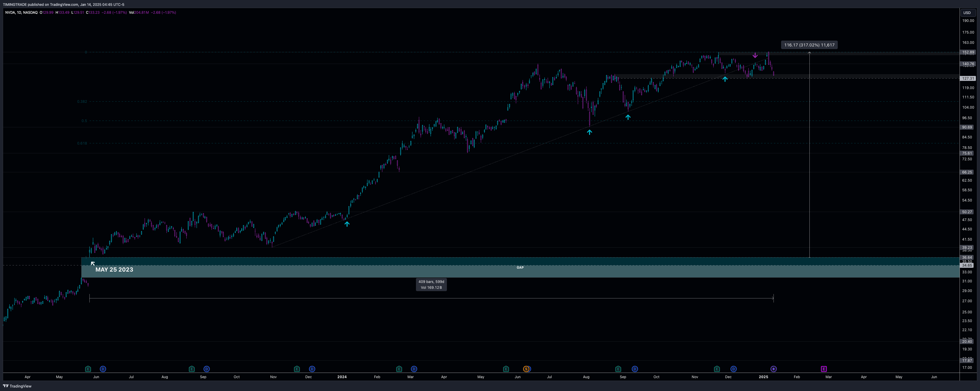Click the 190.00 price tick on the axis
The height and width of the screenshot is (391, 980).
pyautogui.click(x=968, y=20)
